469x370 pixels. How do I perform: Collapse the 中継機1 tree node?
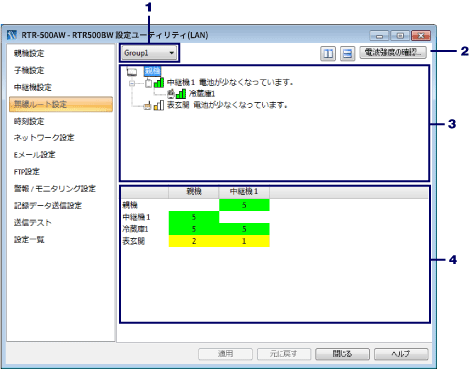coord(132,83)
